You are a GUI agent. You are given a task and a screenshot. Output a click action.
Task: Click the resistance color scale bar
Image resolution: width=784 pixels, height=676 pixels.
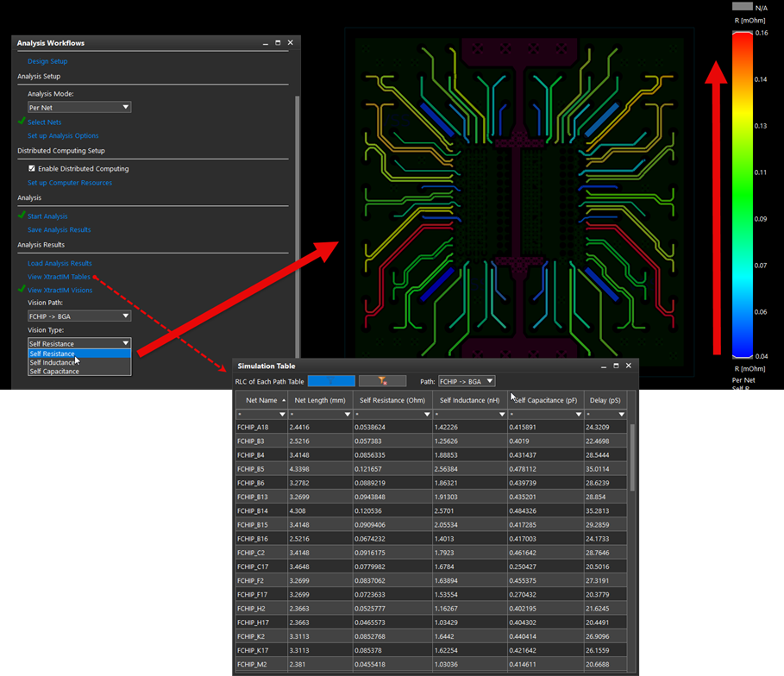(742, 194)
